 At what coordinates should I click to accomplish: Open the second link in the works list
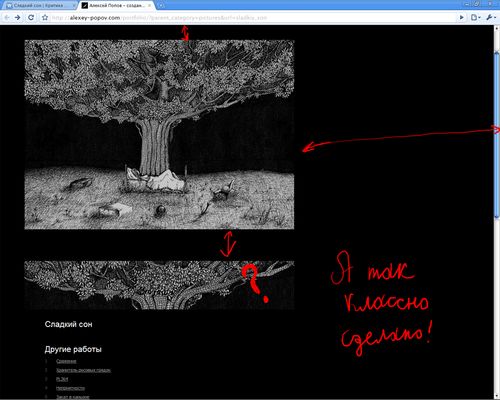tap(83, 370)
